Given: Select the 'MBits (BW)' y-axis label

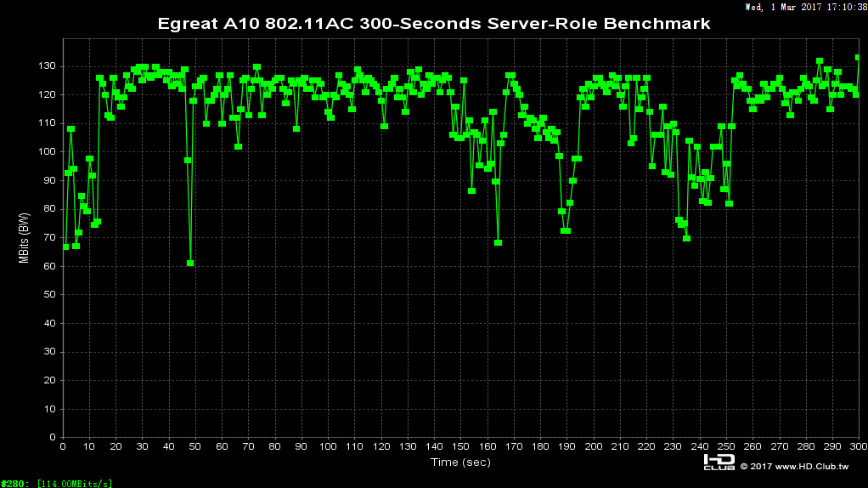Looking at the screenshot, I should pos(24,238).
